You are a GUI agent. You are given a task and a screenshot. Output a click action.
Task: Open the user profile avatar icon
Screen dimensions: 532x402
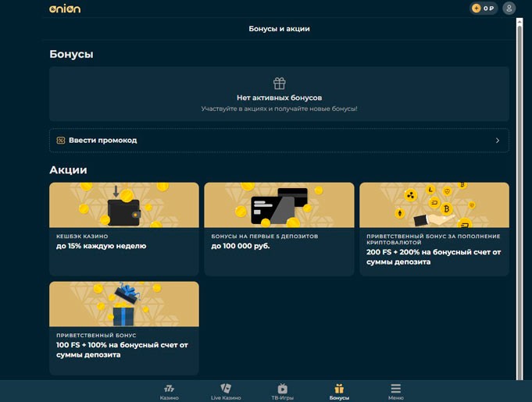coord(509,9)
